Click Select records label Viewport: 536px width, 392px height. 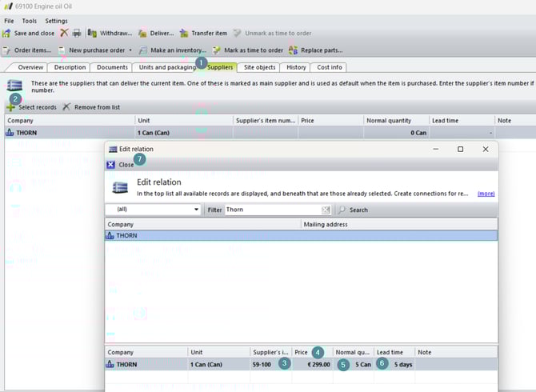point(38,107)
